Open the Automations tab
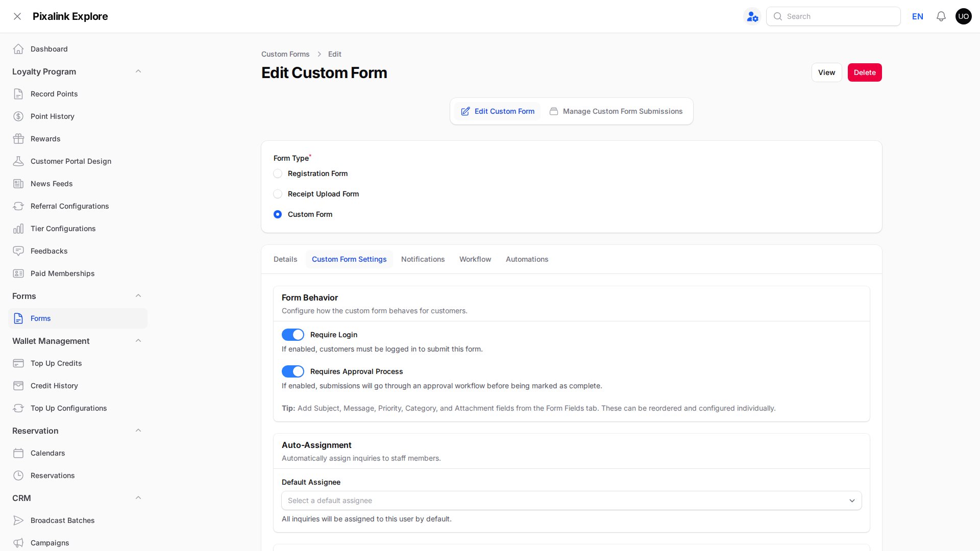The height and width of the screenshot is (551, 980). pos(527,259)
